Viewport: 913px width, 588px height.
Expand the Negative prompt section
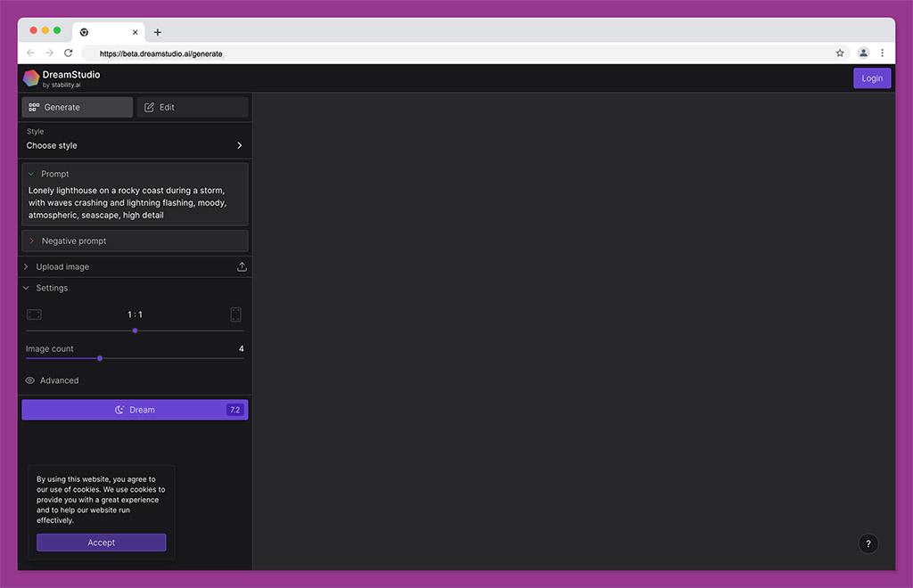(31, 241)
